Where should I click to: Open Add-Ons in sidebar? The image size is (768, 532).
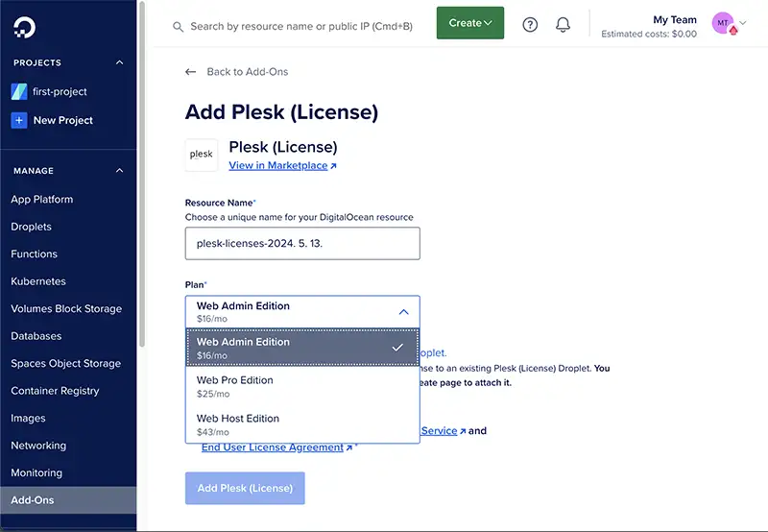coord(68,500)
